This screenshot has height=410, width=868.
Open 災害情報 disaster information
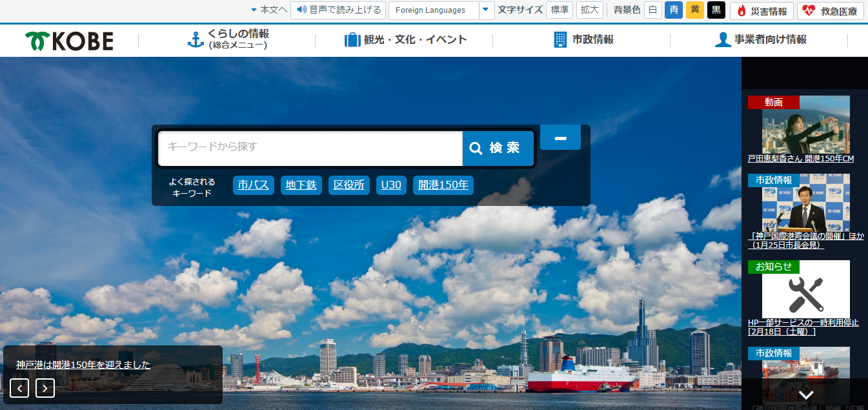[x=762, y=11]
